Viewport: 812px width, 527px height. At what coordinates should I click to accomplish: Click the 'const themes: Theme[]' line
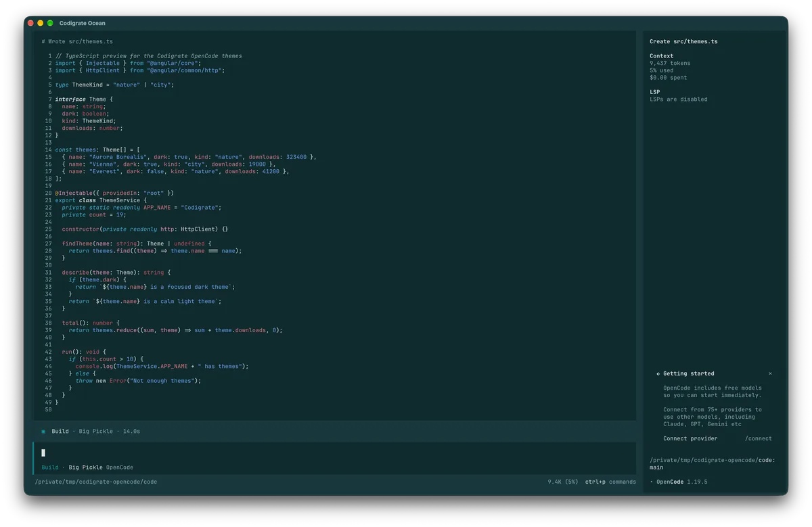(97, 150)
